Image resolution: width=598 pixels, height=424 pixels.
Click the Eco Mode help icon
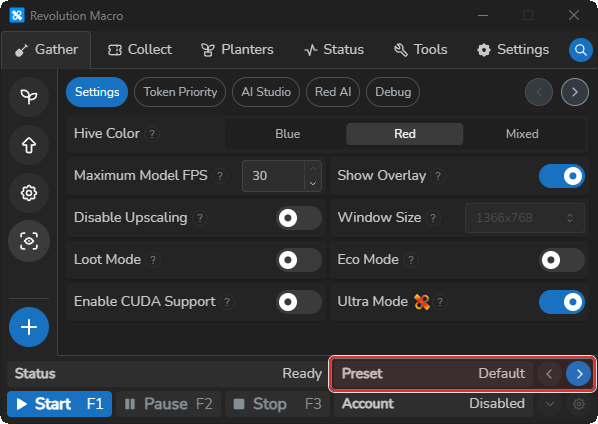pos(411,260)
